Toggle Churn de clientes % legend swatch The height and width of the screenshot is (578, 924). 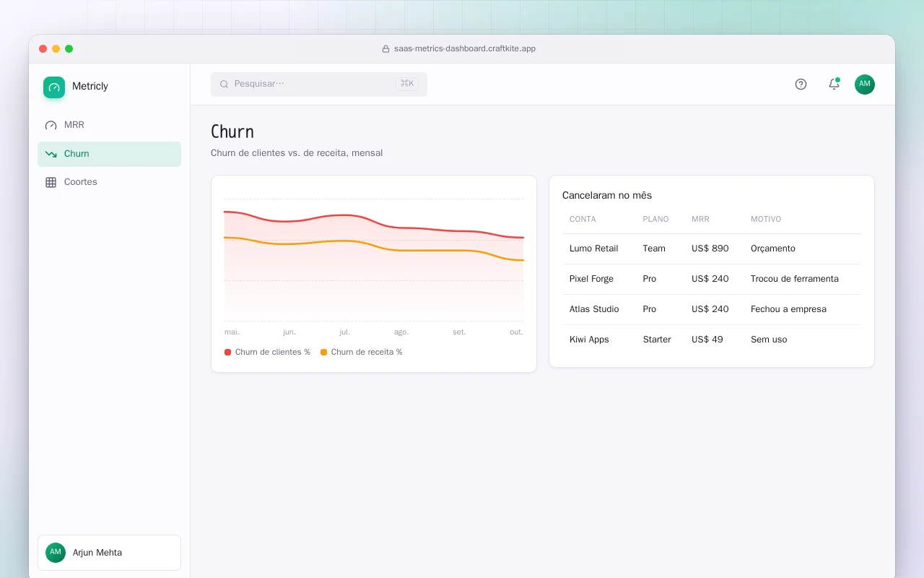click(x=227, y=353)
